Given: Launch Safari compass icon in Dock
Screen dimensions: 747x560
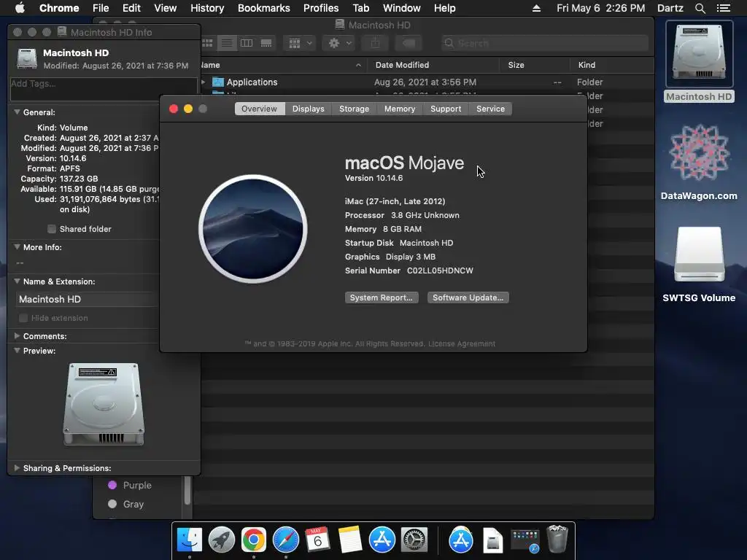Looking at the screenshot, I should [x=286, y=540].
